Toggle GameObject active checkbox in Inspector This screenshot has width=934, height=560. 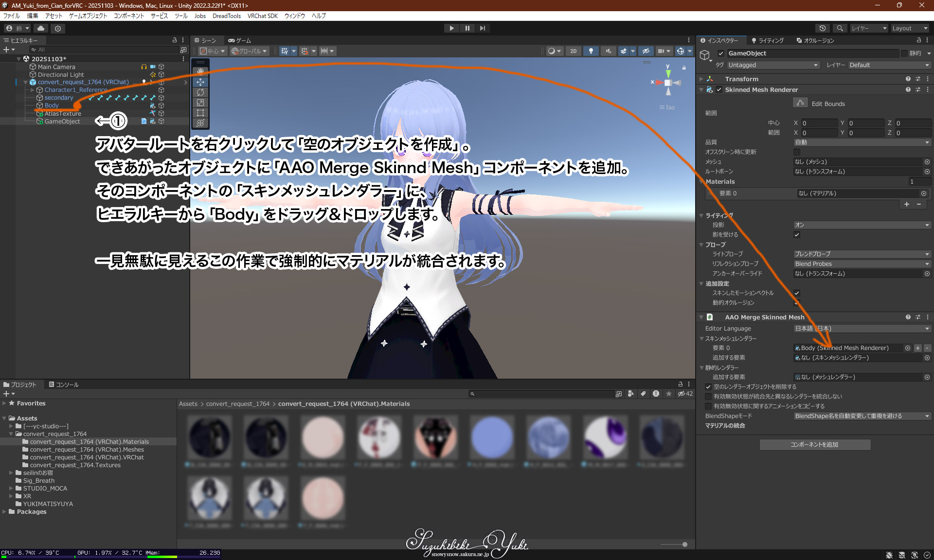[721, 53]
